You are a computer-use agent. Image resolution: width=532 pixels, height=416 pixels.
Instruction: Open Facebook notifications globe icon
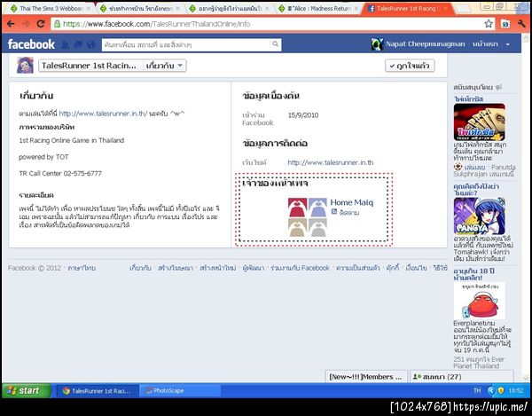pyautogui.click(x=90, y=44)
